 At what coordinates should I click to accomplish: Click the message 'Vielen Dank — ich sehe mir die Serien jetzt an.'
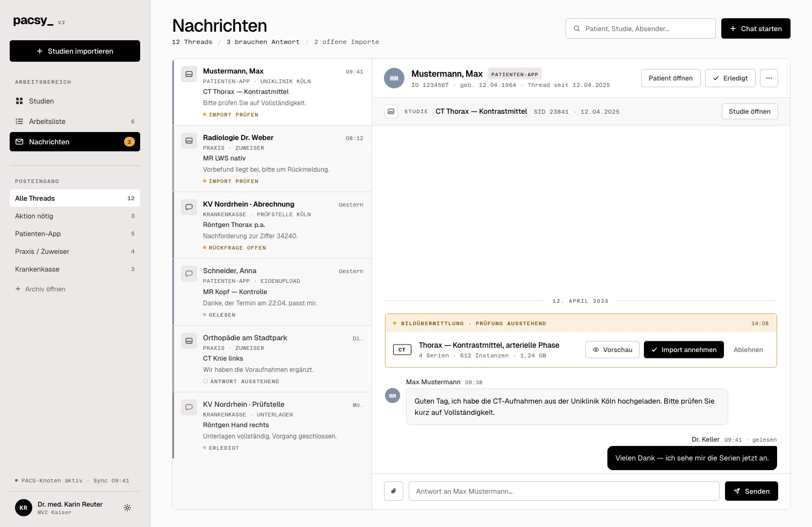tap(692, 458)
